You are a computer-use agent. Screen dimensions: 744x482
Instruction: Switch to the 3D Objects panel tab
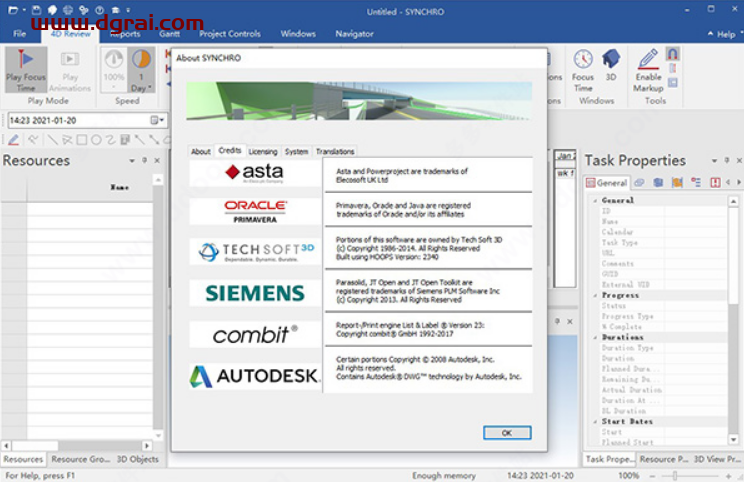click(x=138, y=459)
